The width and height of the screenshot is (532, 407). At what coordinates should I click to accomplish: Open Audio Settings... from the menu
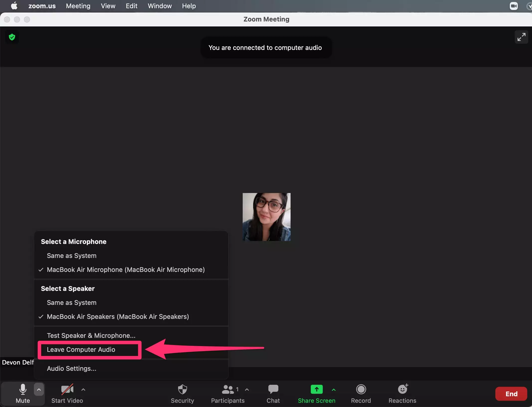click(72, 369)
